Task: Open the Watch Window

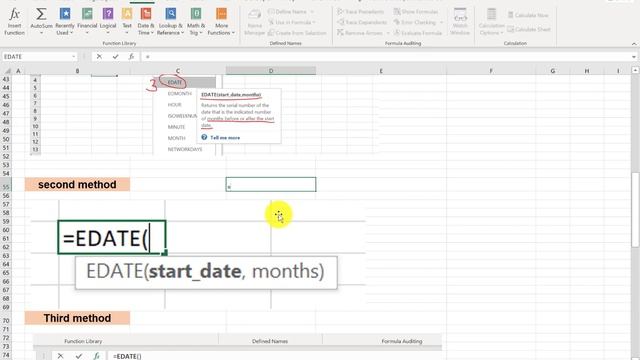Action: 460,22
